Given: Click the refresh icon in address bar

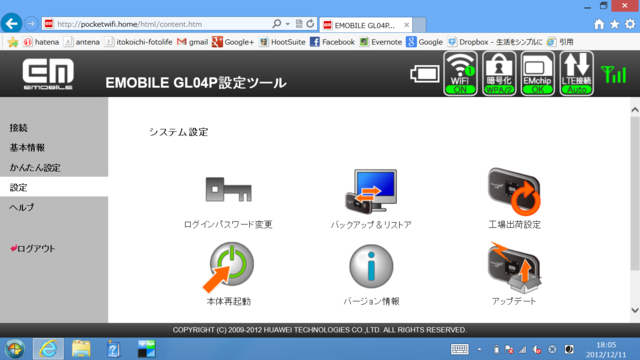Looking at the screenshot, I should click(310, 24).
